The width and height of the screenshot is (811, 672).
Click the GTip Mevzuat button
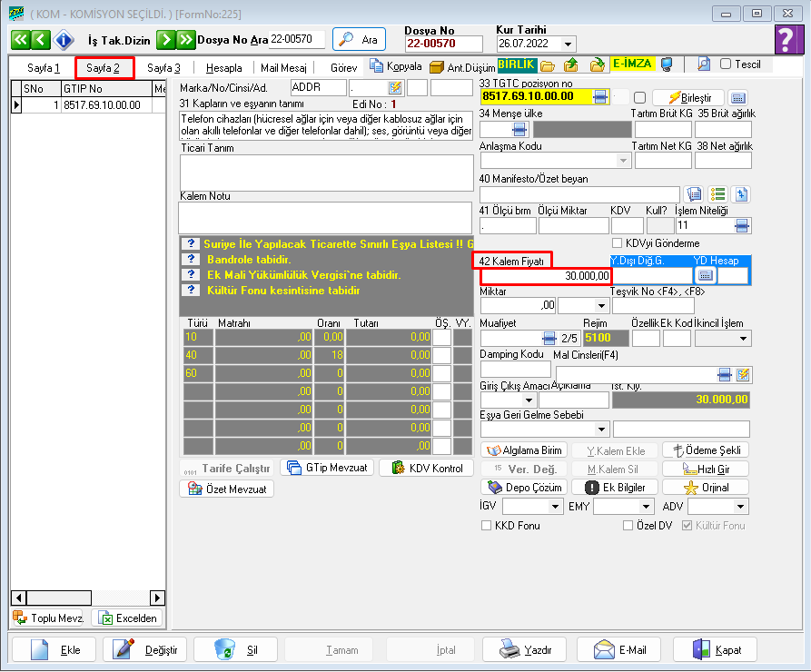click(x=327, y=468)
